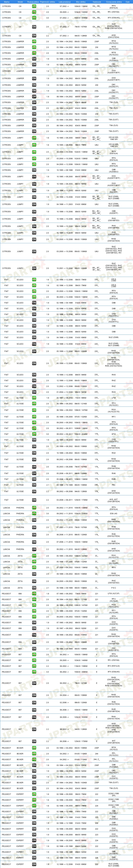Screen dimensions: 133x868
Task: Click petrol fuel icon in Citroen C8 RFJ (EW10A) row
Action: pyautogui.click(x=34, y=12)
